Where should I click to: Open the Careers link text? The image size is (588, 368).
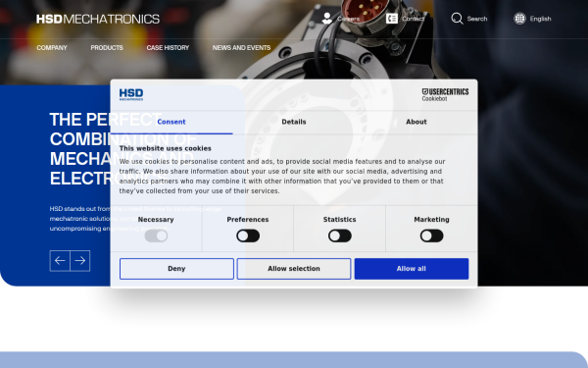point(348,19)
